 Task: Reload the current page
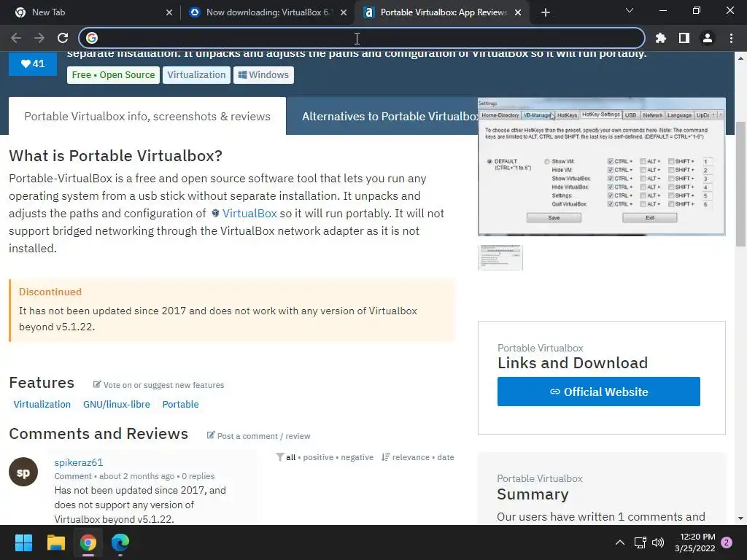63,38
